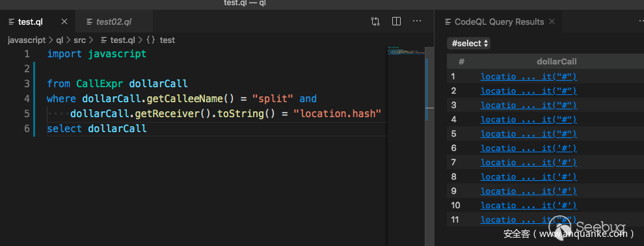Open result link in row 6
Image resolution: width=644 pixels, height=246 pixels.
point(529,148)
